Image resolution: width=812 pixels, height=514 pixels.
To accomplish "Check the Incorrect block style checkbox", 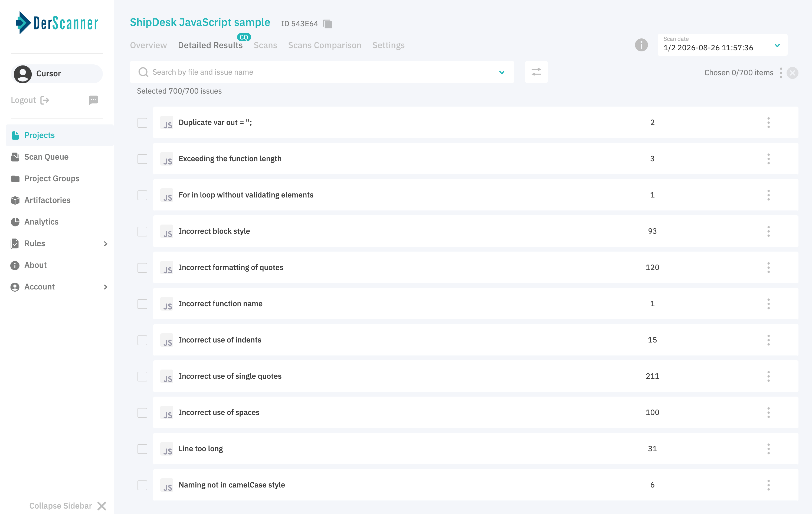I will [142, 232].
